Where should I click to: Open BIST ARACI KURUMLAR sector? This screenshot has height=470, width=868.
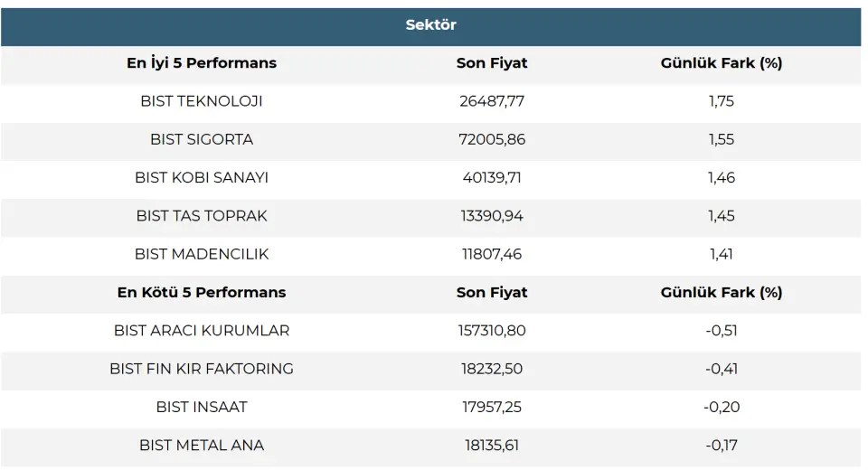pos(202,330)
